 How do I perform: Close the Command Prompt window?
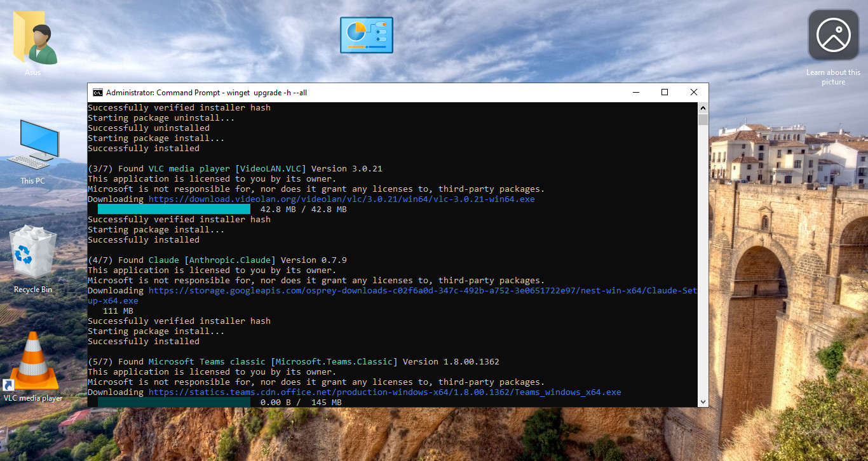click(x=694, y=92)
